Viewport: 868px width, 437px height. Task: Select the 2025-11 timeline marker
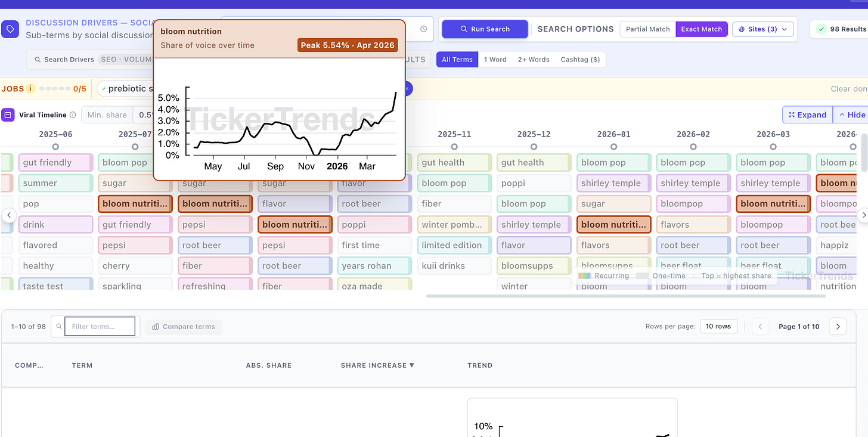[454, 147]
